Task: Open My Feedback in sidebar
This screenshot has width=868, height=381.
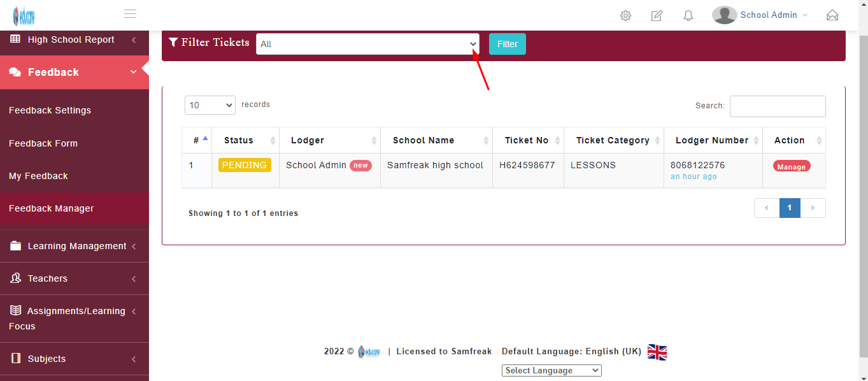Action: click(x=38, y=176)
